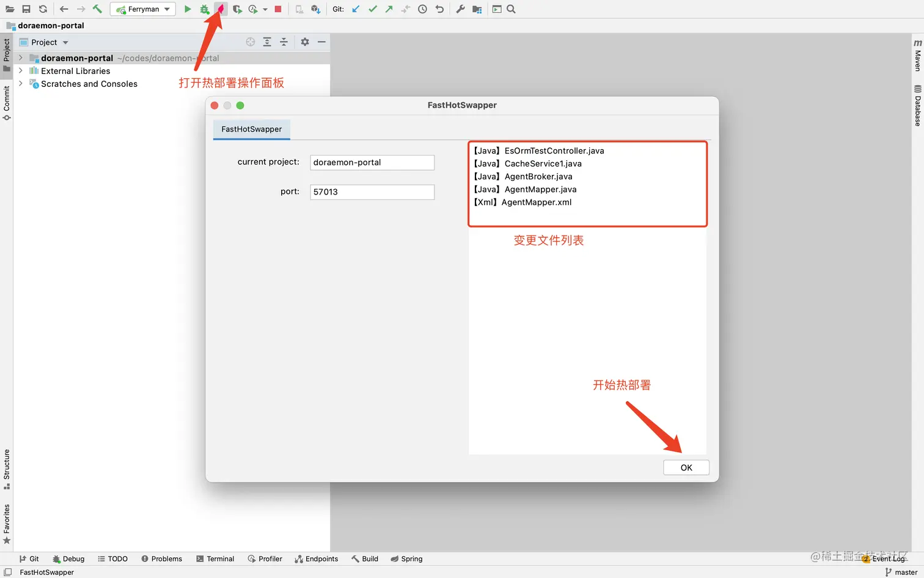Open the Database tool window

click(917, 106)
